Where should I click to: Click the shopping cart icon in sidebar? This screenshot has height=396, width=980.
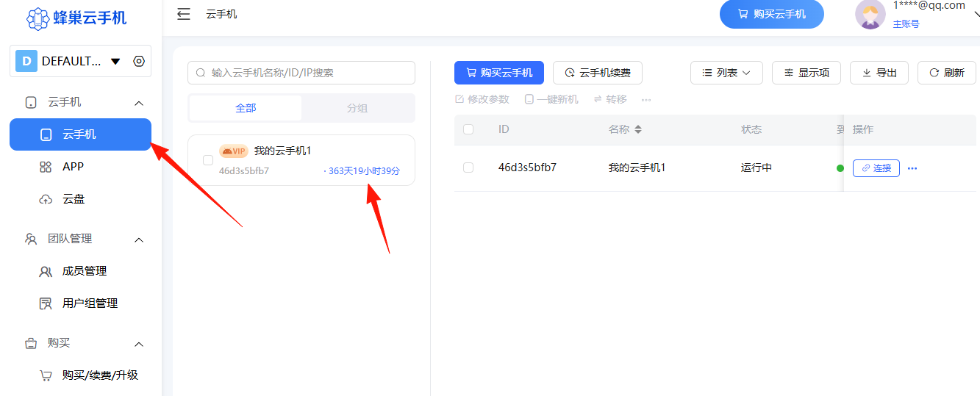tap(46, 375)
